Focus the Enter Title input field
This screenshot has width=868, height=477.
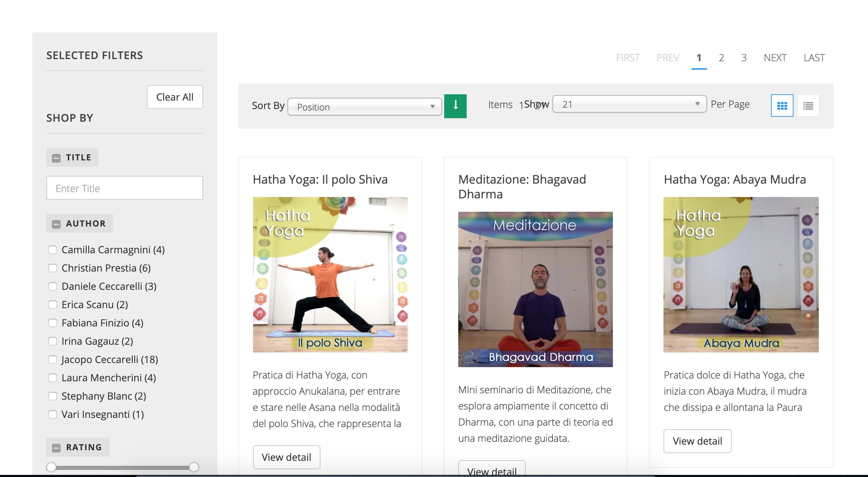[x=124, y=188]
